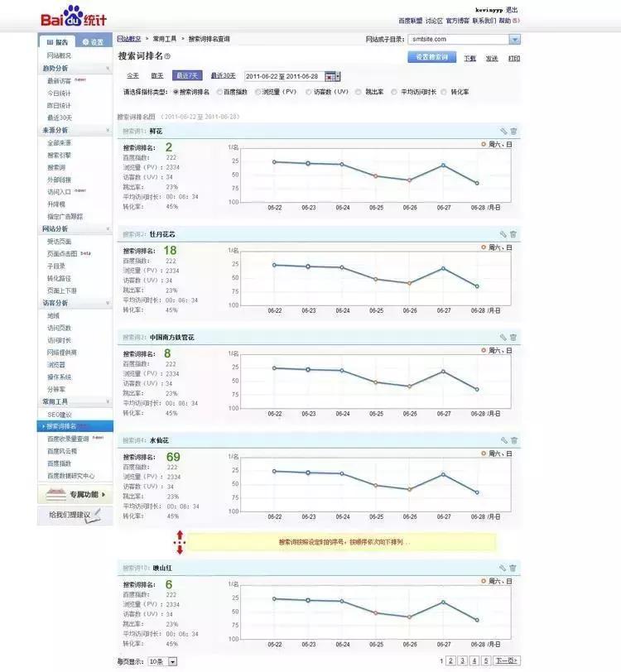The width and height of the screenshot is (621, 672).
Task: Open SEO建议 in sidebar
Action: coord(60,415)
